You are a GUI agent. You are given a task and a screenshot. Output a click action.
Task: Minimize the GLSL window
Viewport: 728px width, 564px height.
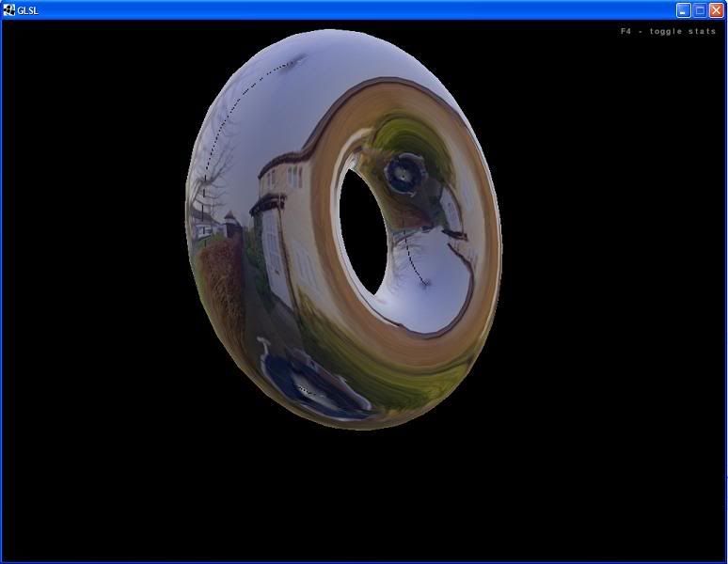[x=683, y=10]
